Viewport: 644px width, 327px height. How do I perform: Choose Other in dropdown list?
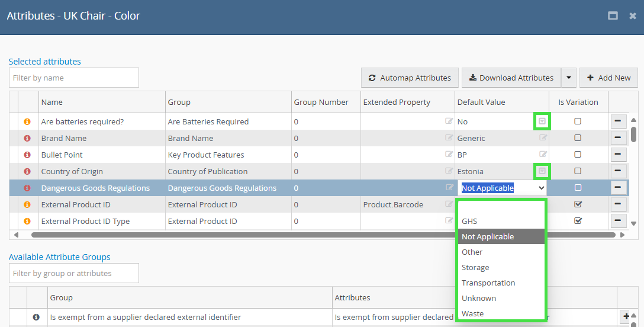[x=501, y=252]
